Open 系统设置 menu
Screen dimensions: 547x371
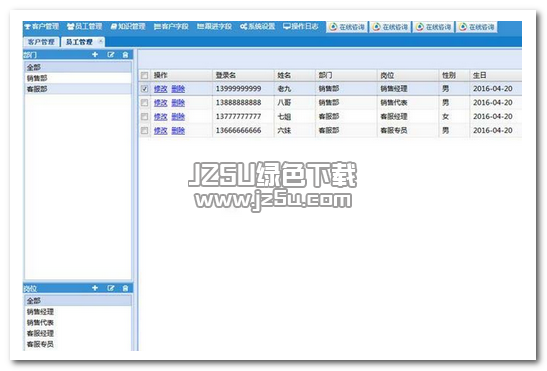coord(257,27)
